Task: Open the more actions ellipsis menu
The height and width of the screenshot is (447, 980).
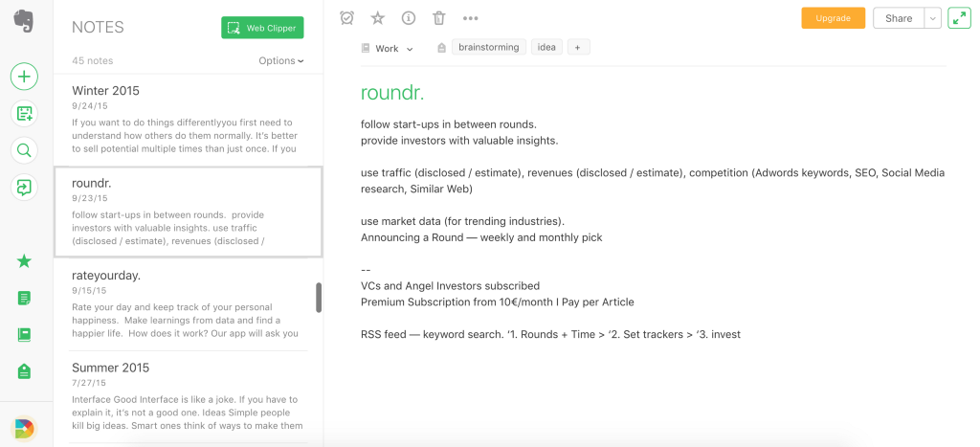Action: click(470, 18)
